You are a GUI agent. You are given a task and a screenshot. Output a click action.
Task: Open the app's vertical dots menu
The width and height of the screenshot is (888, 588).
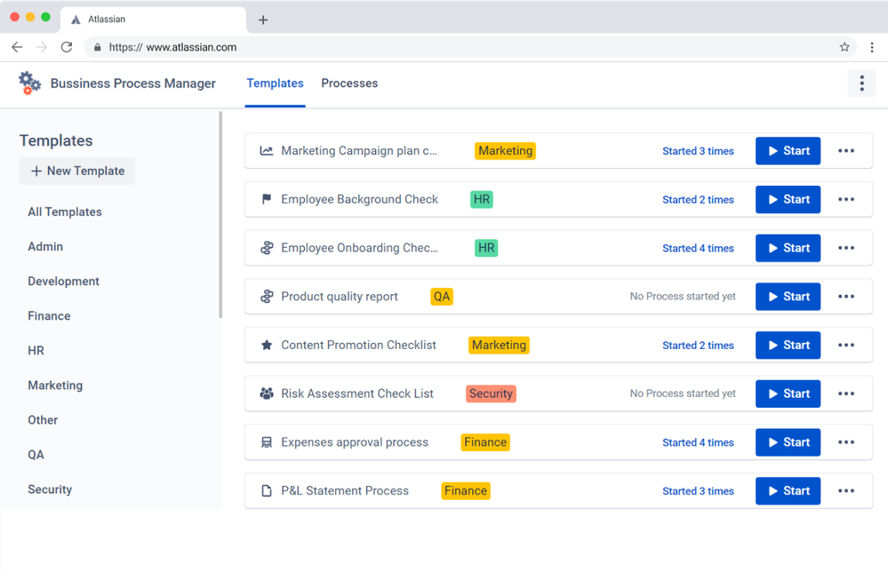click(861, 83)
